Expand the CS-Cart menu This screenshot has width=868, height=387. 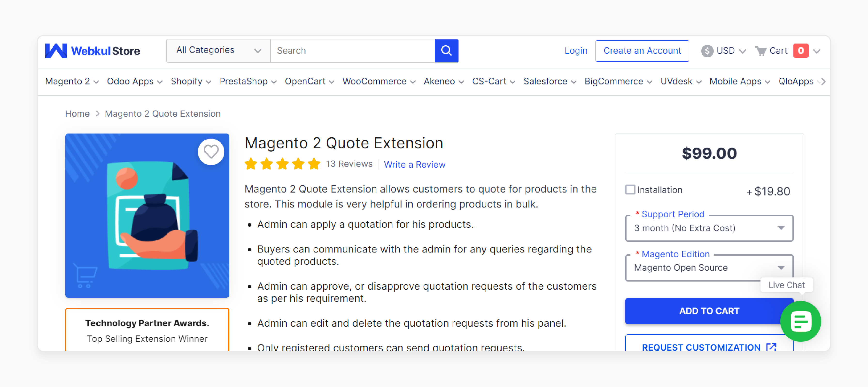point(494,82)
